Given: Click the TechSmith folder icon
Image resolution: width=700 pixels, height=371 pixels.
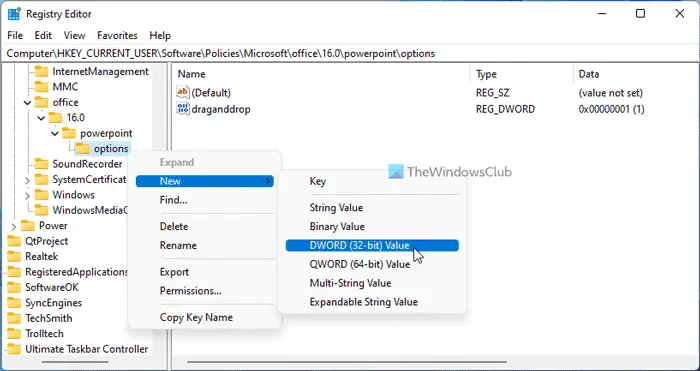Looking at the screenshot, I should (x=14, y=318).
